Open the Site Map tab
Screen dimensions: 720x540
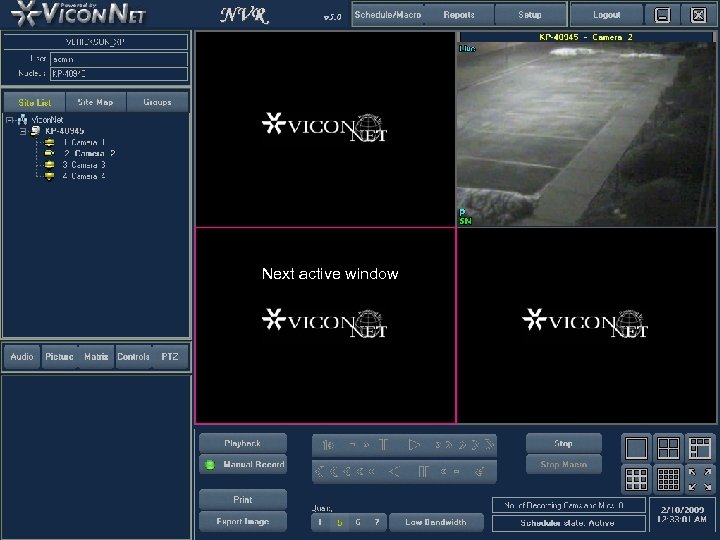pyautogui.click(x=96, y=102)
